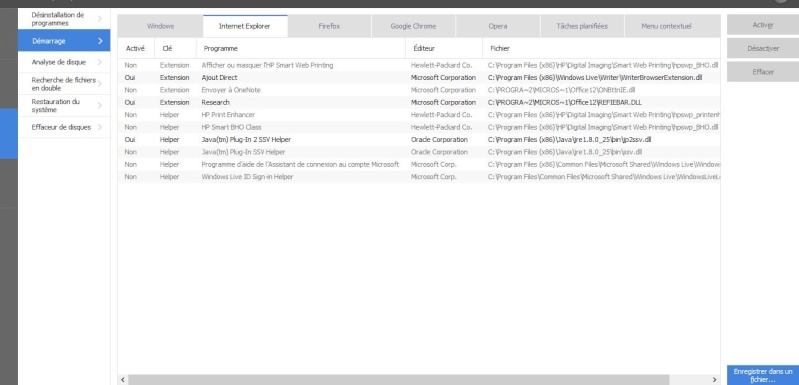Image resolution: width=799 pixels, height=385 pixels.
Task: Select the HP Print Enhancer row
Action: (x=419, y=115)
